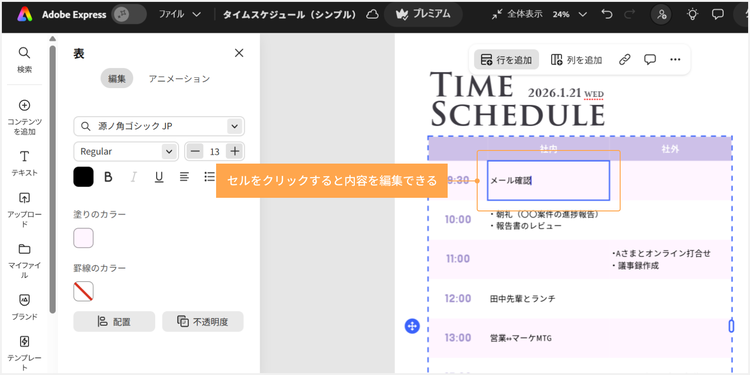This screenshot has width=750, height=375.
Task: Open コンテンツを追加 plus icon
Action: tap(24, 106)
